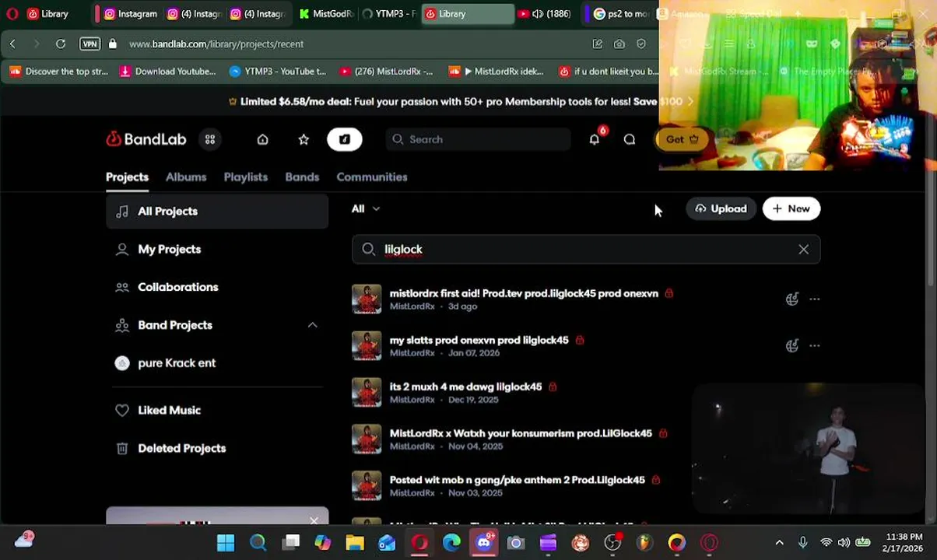Open the Limited $6.58/mo deal banner
Screen dimensions: 937x560
461,102
